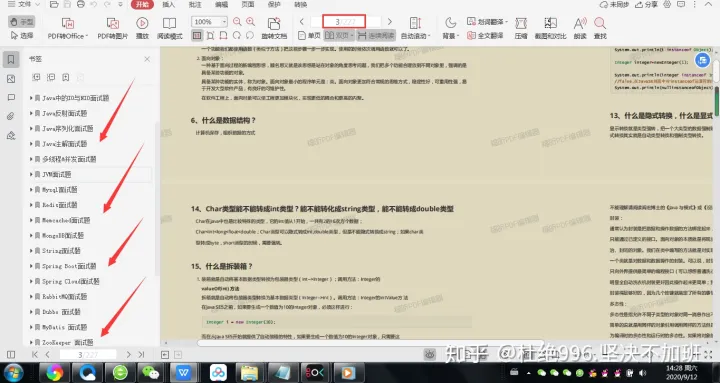The width and height of the screenshot is (720, 383).
Task: Click the add bookmark icon
Action: click(66, 77)
